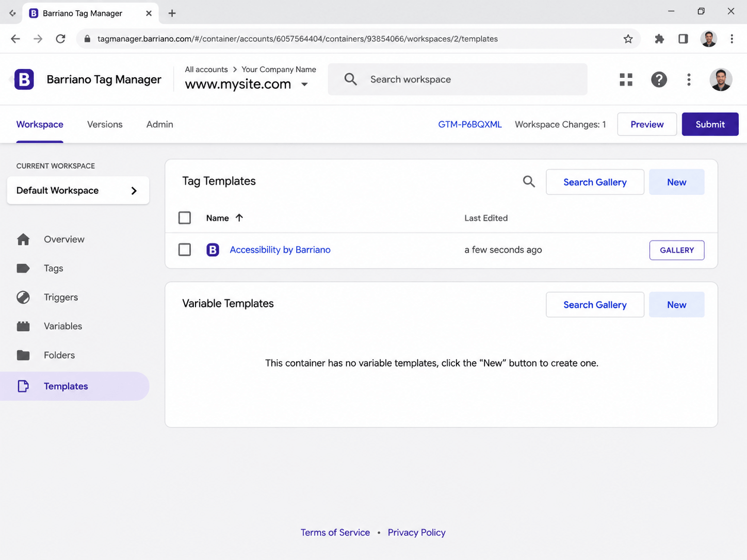Click the Last Edited column header

click(x=486, y=218)
